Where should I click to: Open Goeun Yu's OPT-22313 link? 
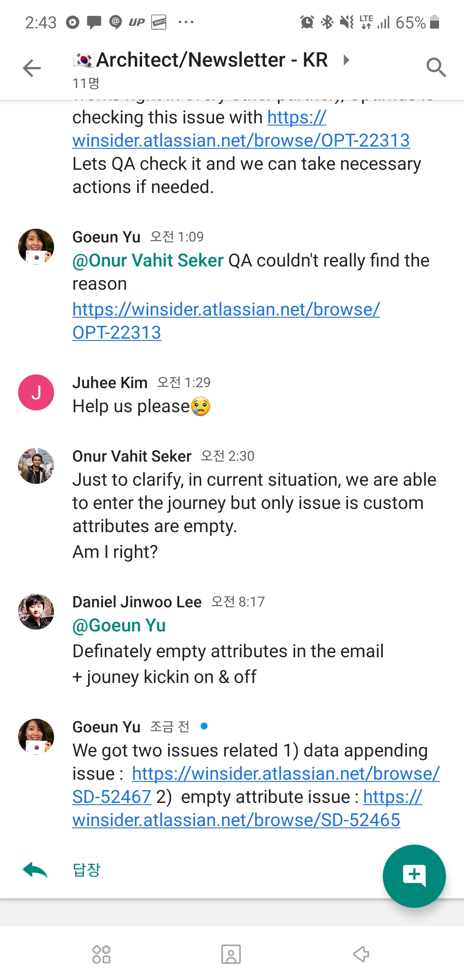tap(226, 309)
